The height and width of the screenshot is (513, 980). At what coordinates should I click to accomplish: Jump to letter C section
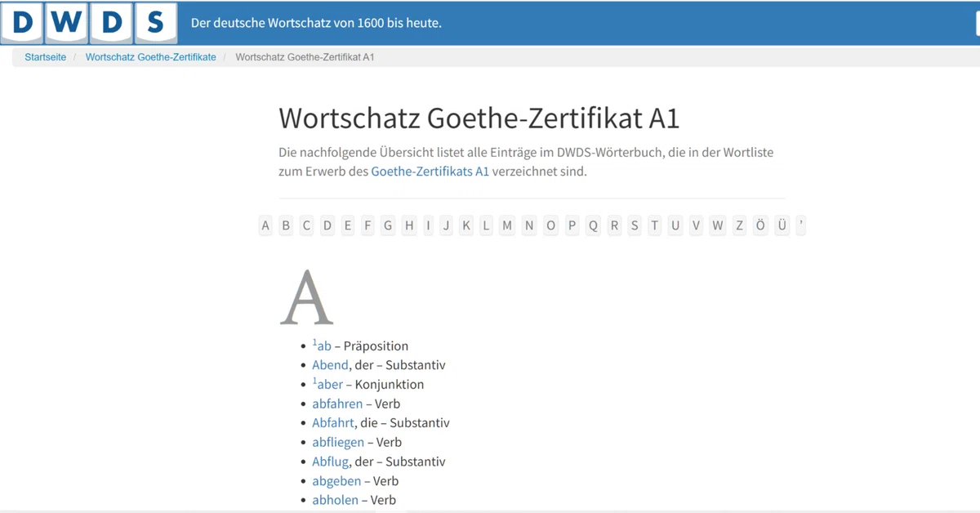306,225
